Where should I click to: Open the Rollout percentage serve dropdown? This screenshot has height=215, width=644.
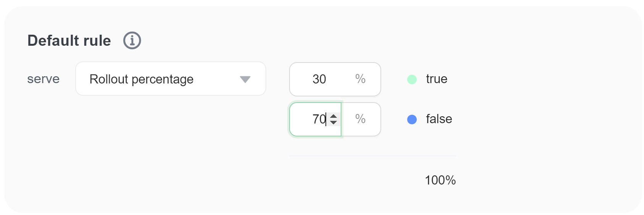click(170, 79)
